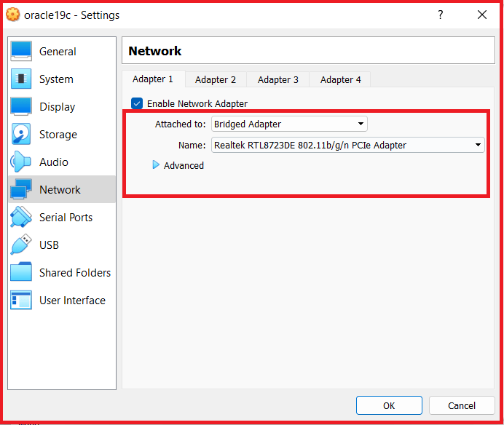Select the User Interface icon

[21, 300]
